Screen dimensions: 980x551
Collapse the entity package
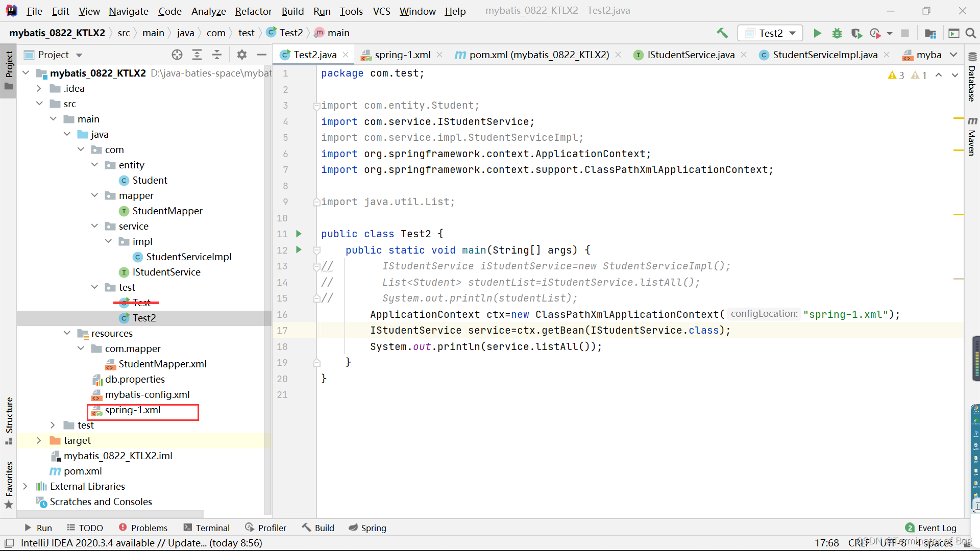[x=94, y=165]
